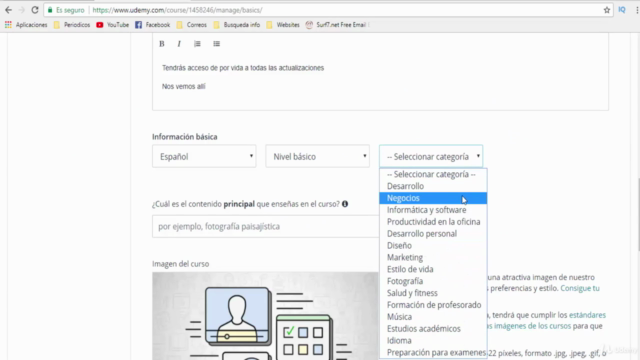Viewport: 640px width, 360px height.
Task: Go back with the browser back arrow
Action: pyautogui.click(x=8, y=10)
